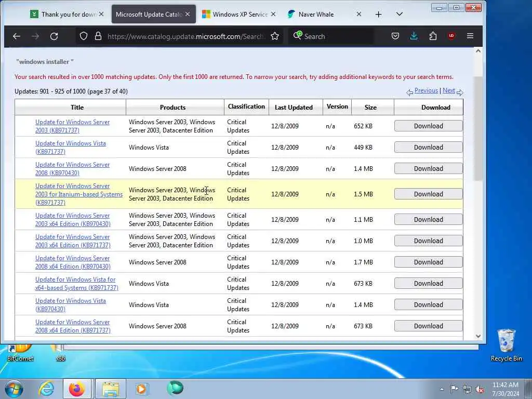Download the 652 KB Server 2003 update
The height and width of the screenshot is (399, 532).
click(x=428, y=126)
